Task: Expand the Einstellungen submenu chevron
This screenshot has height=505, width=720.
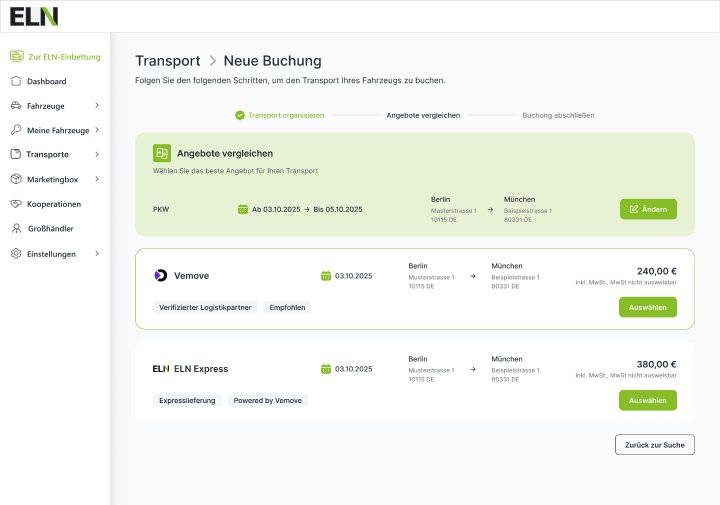Action: coord(97,253)
